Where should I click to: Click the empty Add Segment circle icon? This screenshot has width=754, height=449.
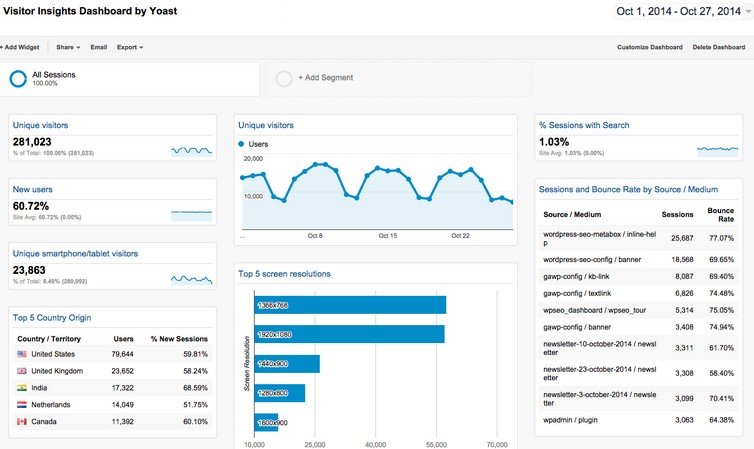point(284,78)
